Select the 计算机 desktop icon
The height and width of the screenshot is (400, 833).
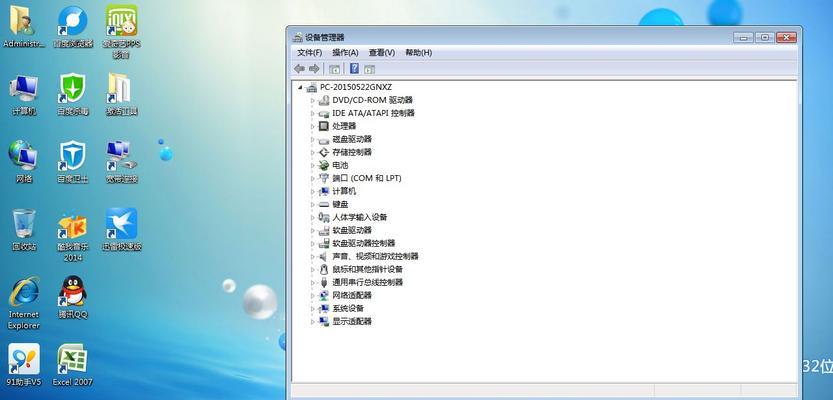click(23, 95)
